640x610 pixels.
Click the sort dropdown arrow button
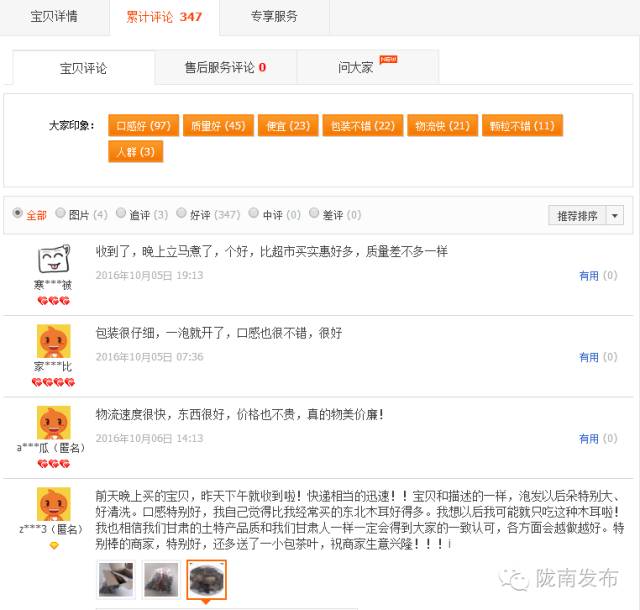pyautogui.click(x=614, y=216)
